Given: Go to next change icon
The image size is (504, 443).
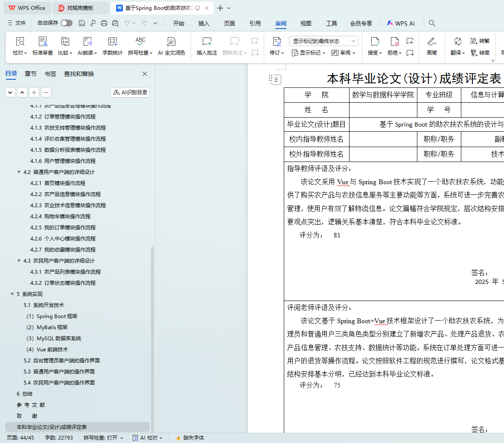Looking at the screenshot, I should (x=410, y=53).
